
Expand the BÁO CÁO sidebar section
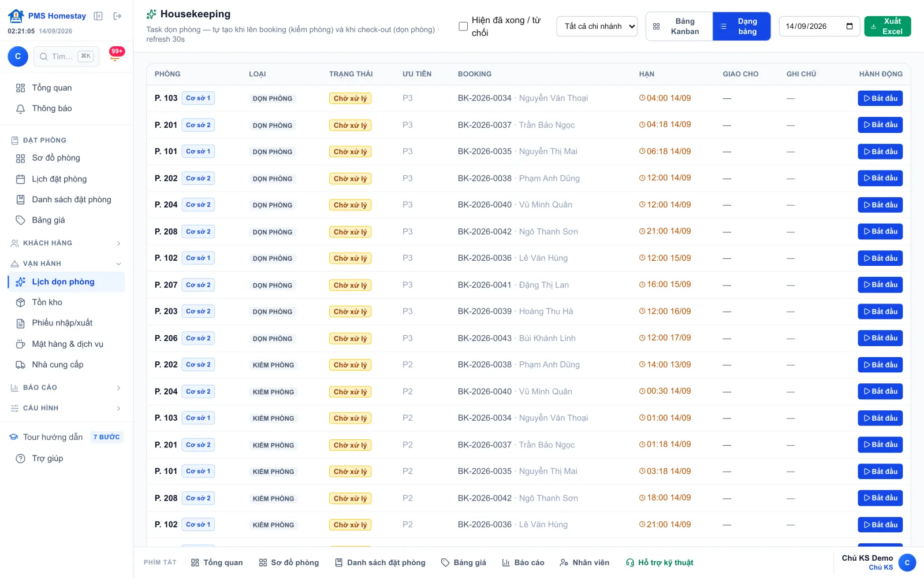point(66,388)
